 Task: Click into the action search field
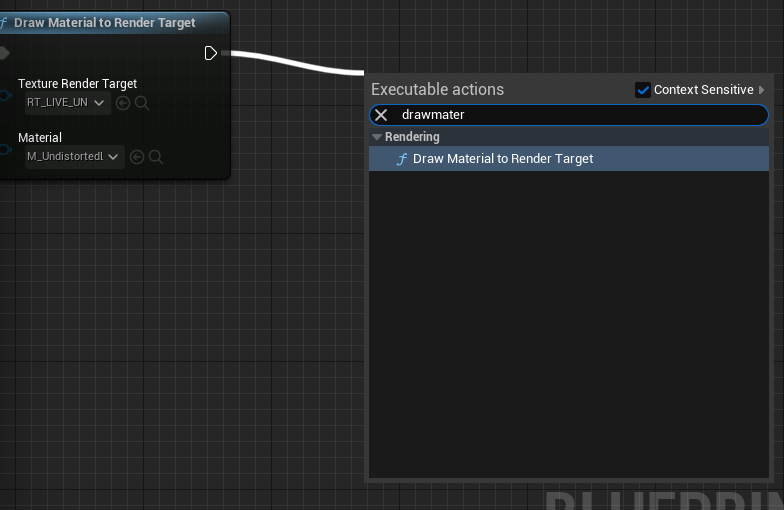coord(580,115)
